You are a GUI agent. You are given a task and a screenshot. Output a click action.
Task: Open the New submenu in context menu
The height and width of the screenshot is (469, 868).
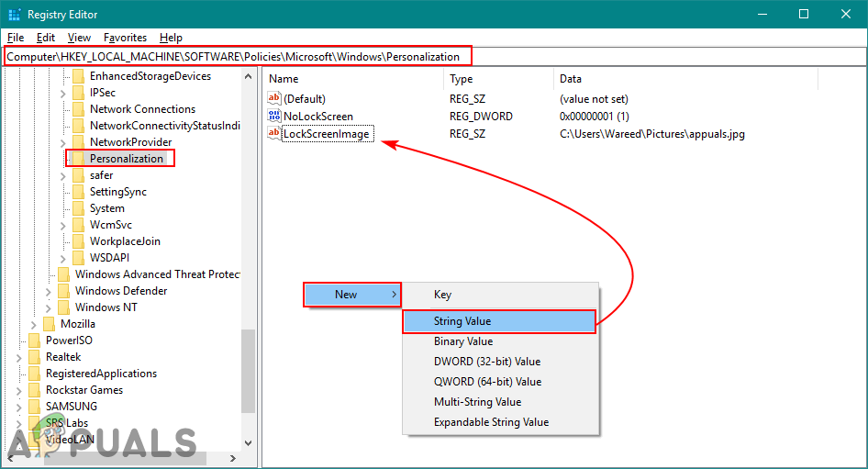352,295
